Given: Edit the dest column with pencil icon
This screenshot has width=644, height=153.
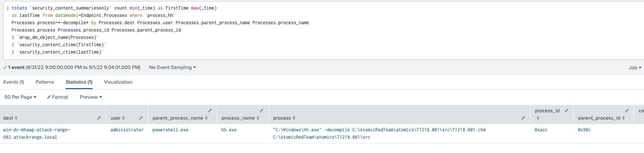Looking at the screenshot, I should tap(99, 118).
